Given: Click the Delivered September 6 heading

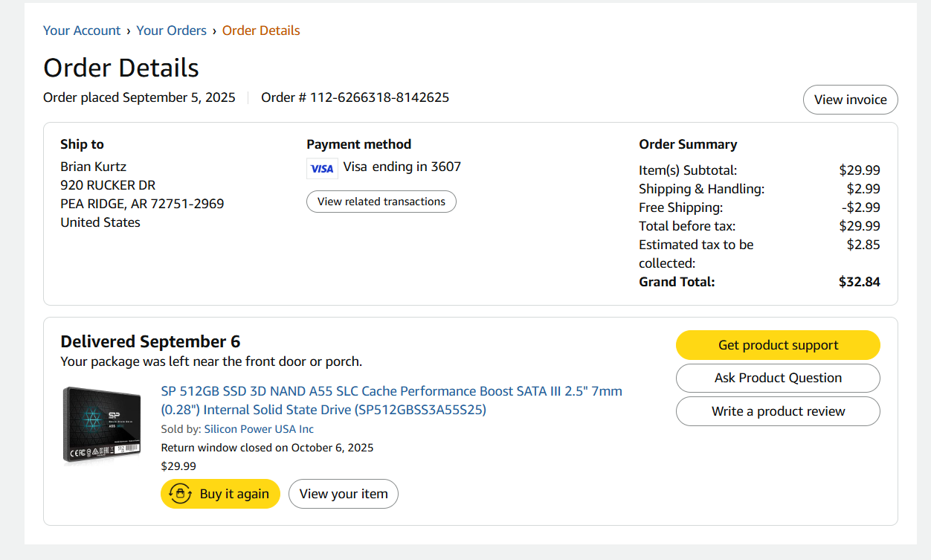Looking at the screenshot, I should 150,341.
